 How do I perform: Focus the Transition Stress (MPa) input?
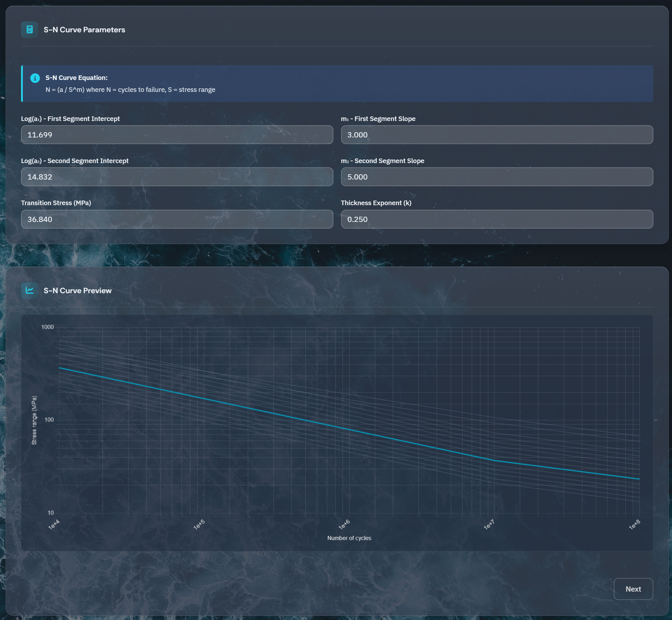tap(177, 220)
